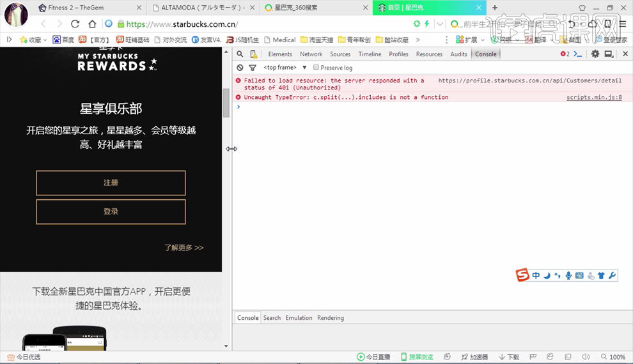Click 今日优选 in the status bar
633x364 pixels.
pos(24,357)
